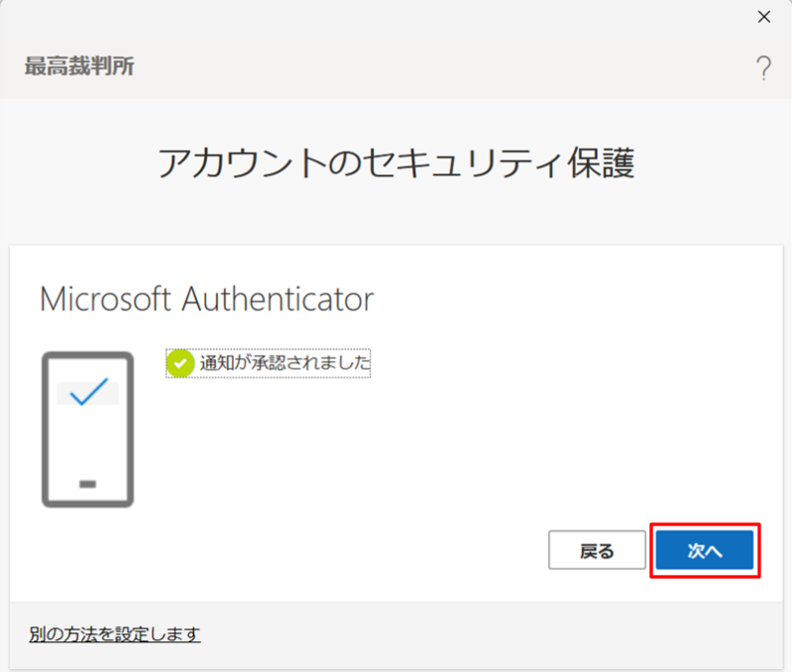Viewport: 792px width, 672px height.
Task: Close the security setup dialog
Action: click(763, 17)
